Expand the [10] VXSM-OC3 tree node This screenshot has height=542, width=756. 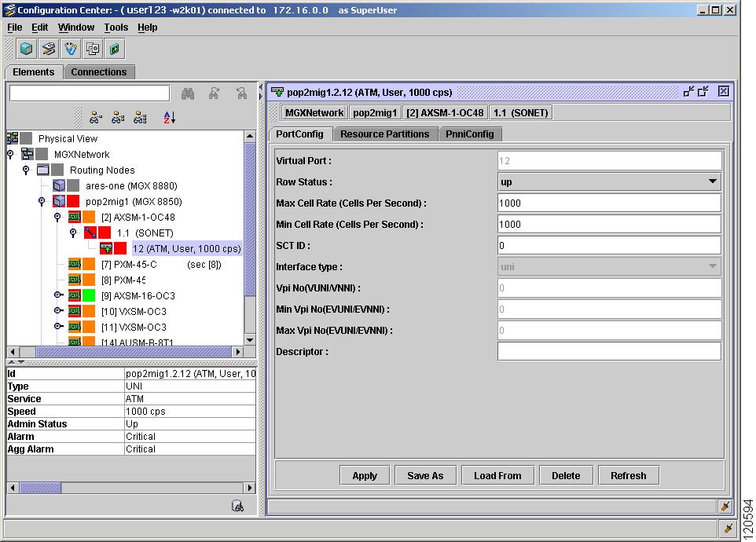[x=58, y=311]
